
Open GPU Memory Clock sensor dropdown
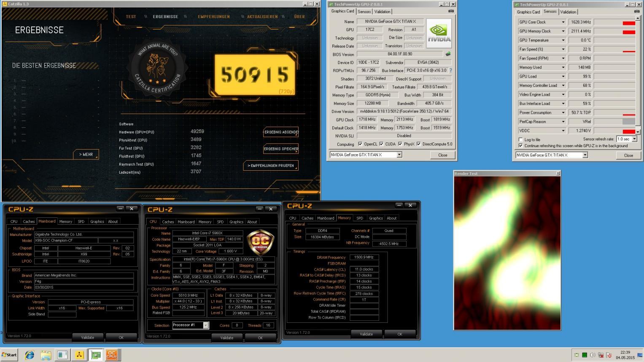coord(563,31)
